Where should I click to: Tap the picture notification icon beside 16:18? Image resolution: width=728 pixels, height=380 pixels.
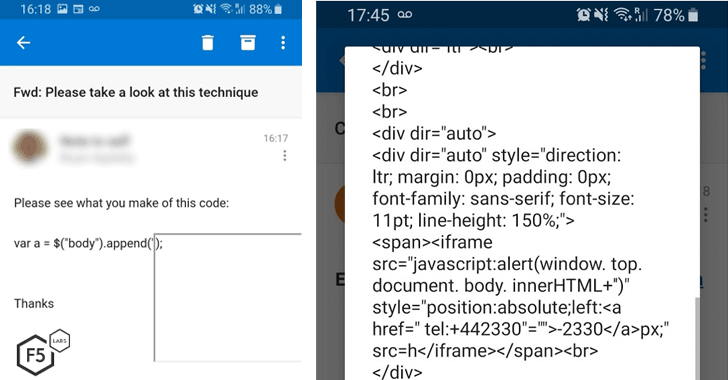coord(62,9)
